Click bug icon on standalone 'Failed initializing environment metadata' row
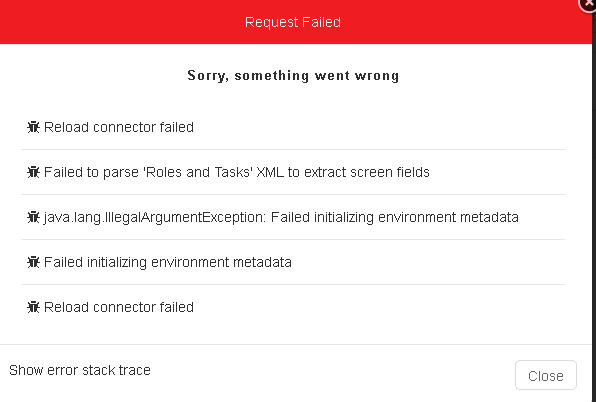The height and width of the screenshot is (402, 596). point(33,262)
